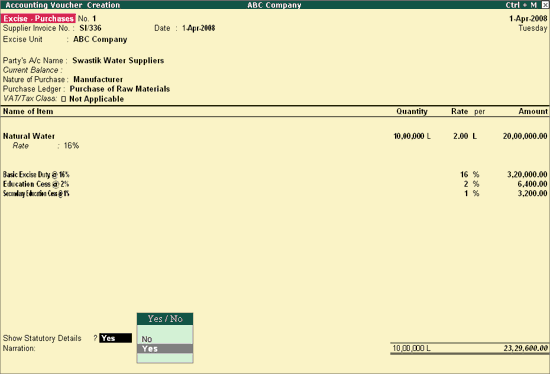Click Supplier Invoice No. SI/336 field
This screenshot has width=550, height=374.
[x=90, y=28]
